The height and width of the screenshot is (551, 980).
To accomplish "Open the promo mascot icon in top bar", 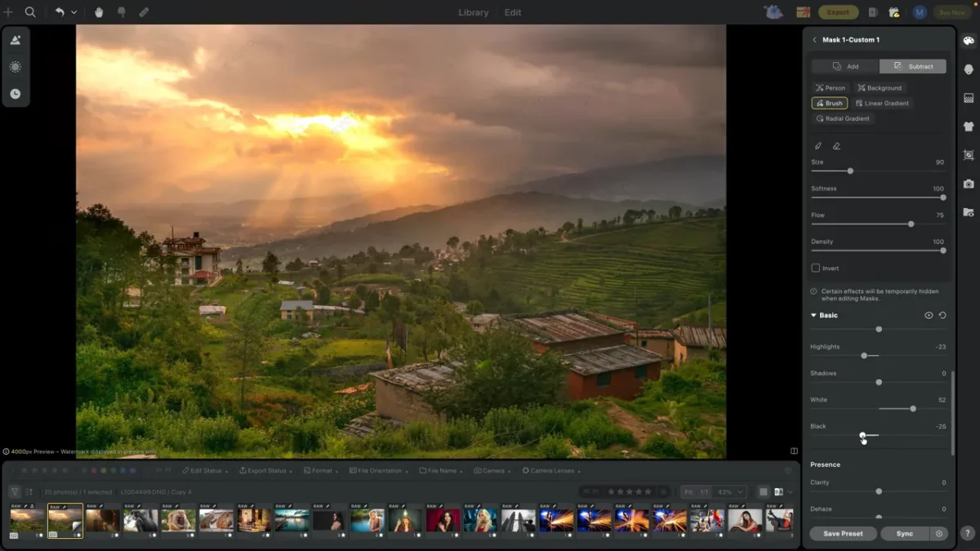I will point(773,12).
